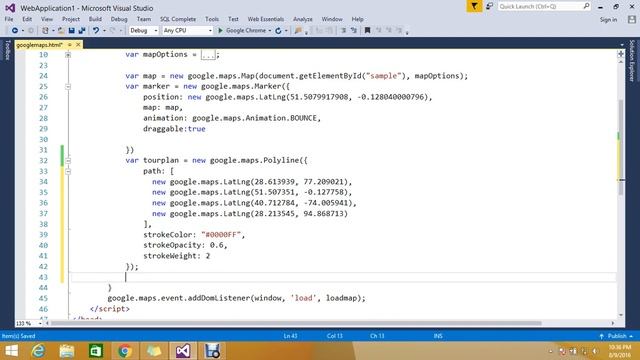Click the Visual Studio taskbar icon
Image resolution: width=640 pixels, height=360 pixels.
click(x=183, y=351)
